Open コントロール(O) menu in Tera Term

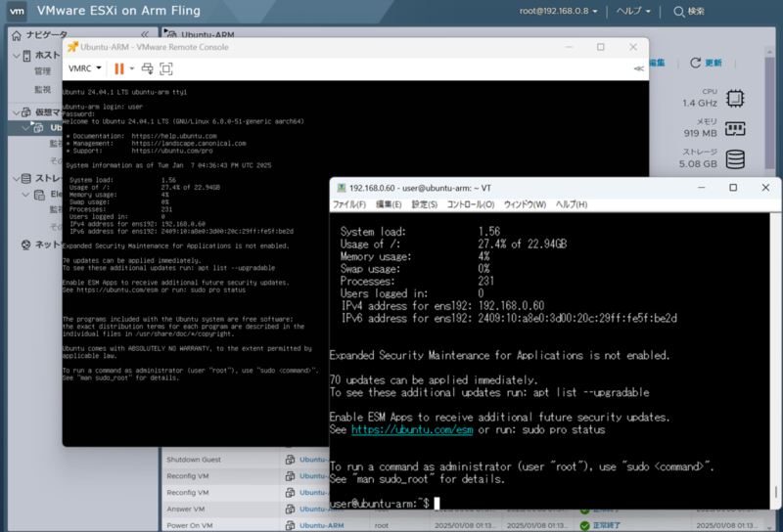point(471,204)
